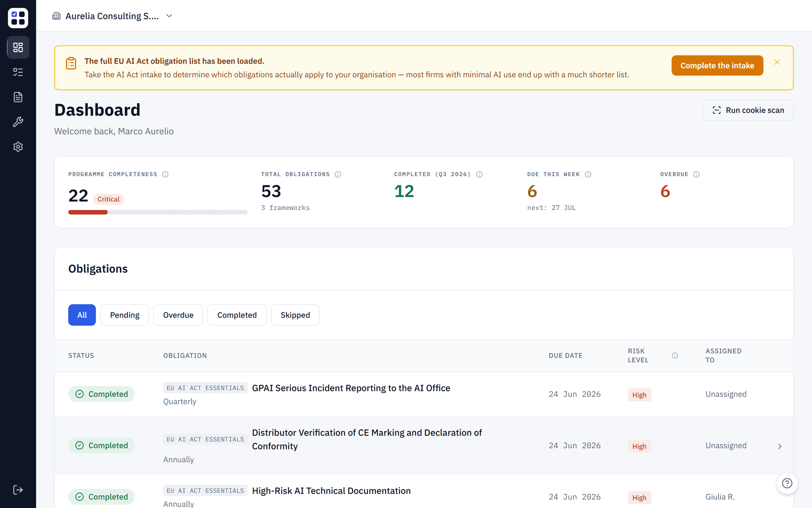Open the checklist tasks icon in sidebar
Image resolution: width=812 pixels, height=508 pixels.
tap(18, 72)
